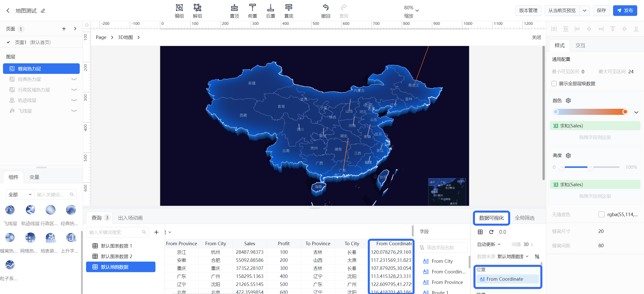Open the 默认地图数据 source dropdown
Viewport: 644px width, 294px height.
pos(513,256)
